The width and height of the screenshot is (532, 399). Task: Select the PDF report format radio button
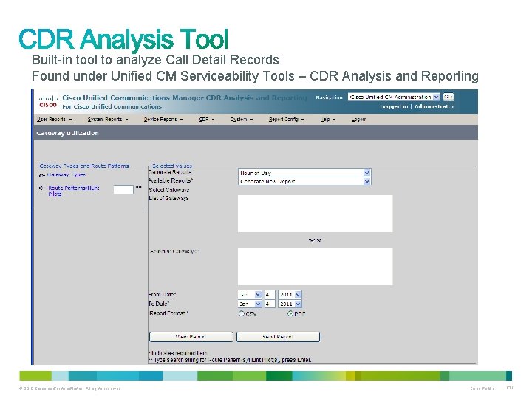290,313
